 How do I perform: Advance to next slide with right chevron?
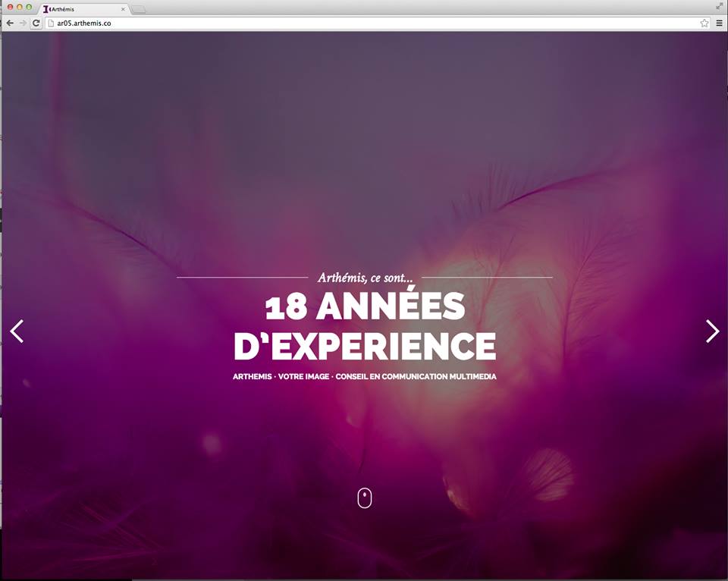712,331
